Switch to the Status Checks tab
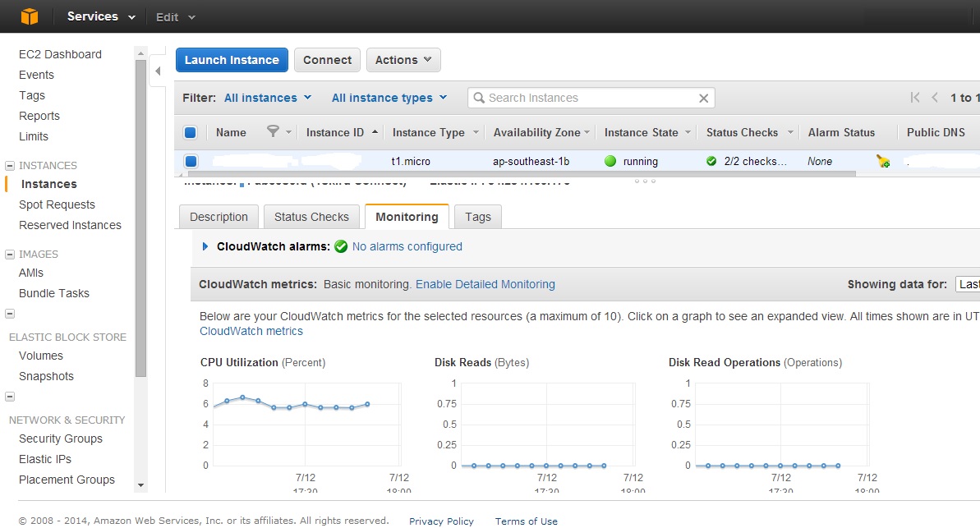980x528 pixels. point(311,216)
